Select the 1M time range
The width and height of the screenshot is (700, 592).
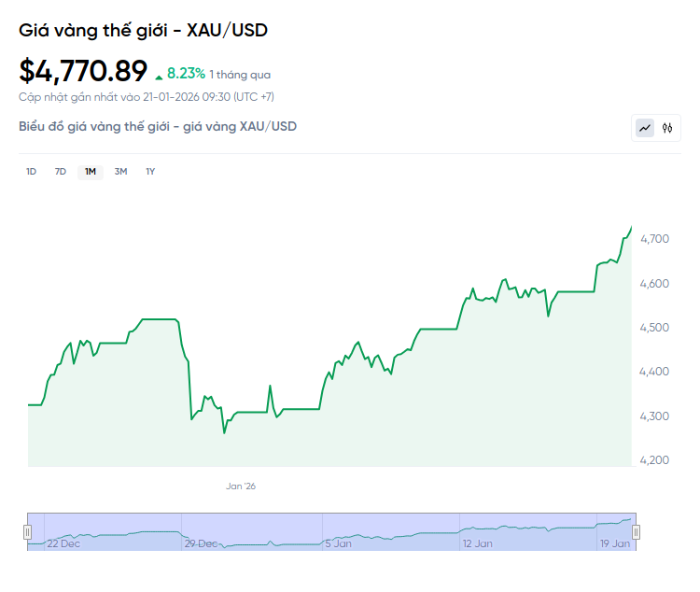(x=91, y=171)
